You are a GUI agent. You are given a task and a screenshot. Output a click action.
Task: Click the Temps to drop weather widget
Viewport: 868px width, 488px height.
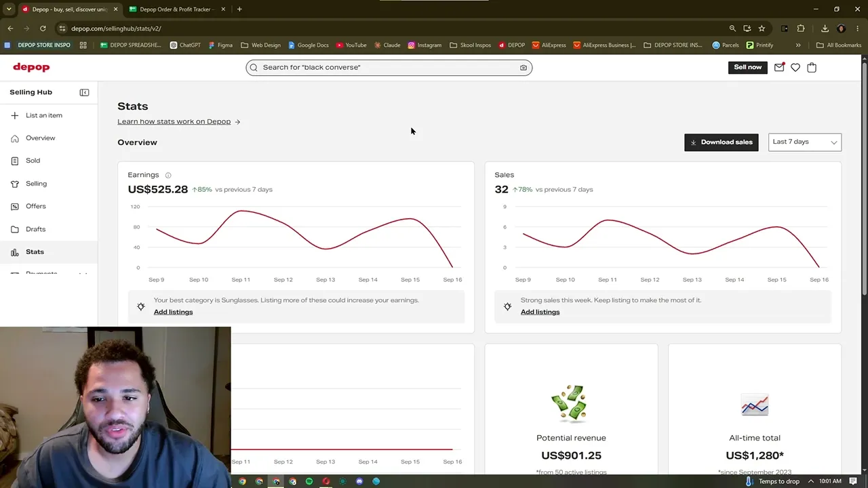pyautogui.click(x=772, y=481)
